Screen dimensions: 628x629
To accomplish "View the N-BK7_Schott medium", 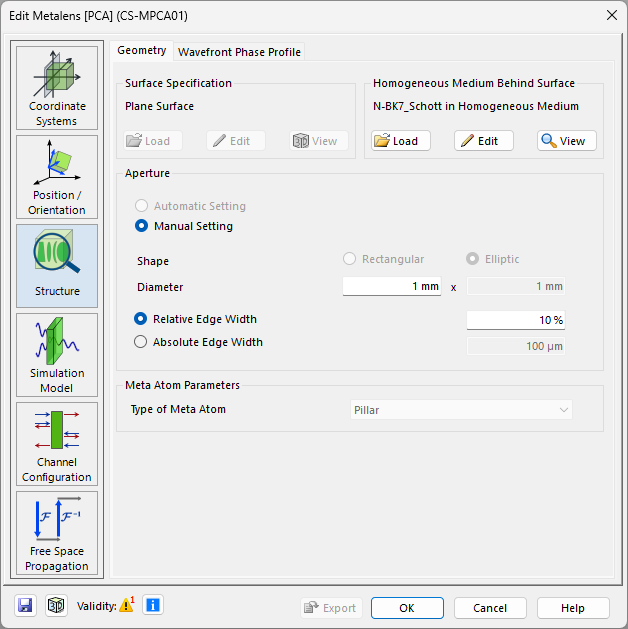I will tap(566, 141).
